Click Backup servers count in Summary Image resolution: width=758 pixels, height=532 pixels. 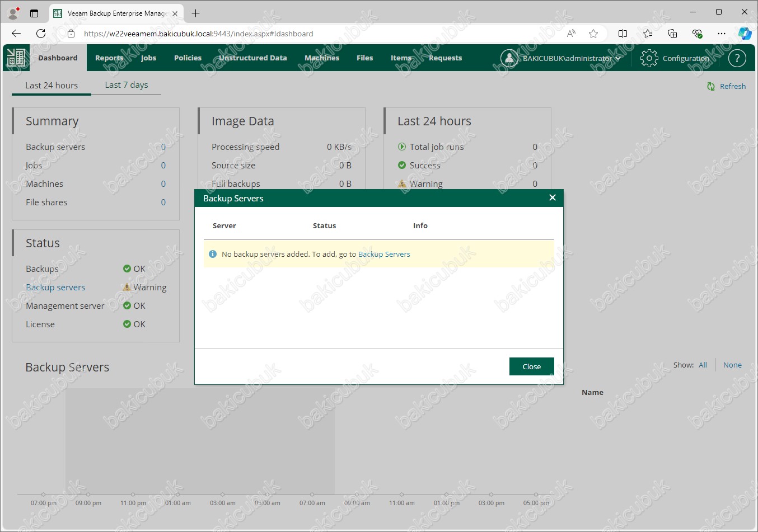[x=163, y=147]
